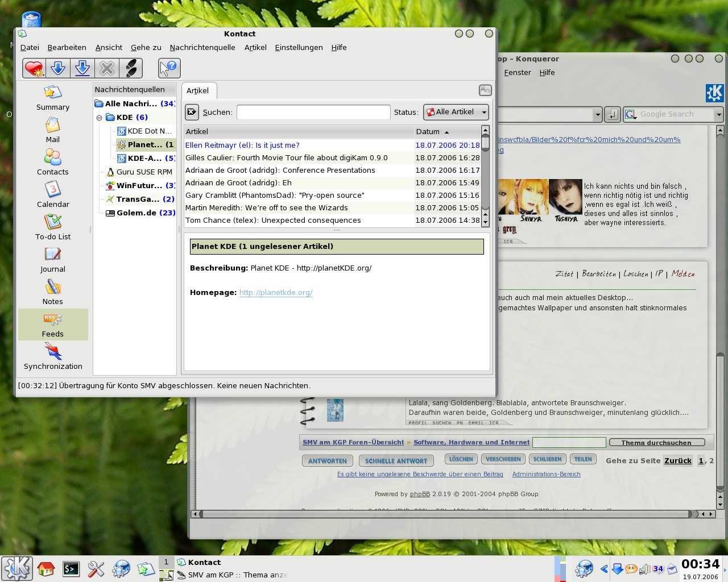Open the Fenster menu in Konqueror

(518, 73)
